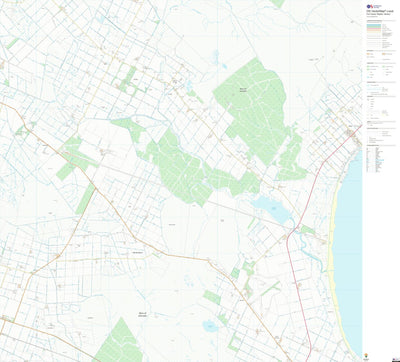Click the large green forest labelled "Moss of" at top centre
400x362 pixels.
(x=253, y=110)
